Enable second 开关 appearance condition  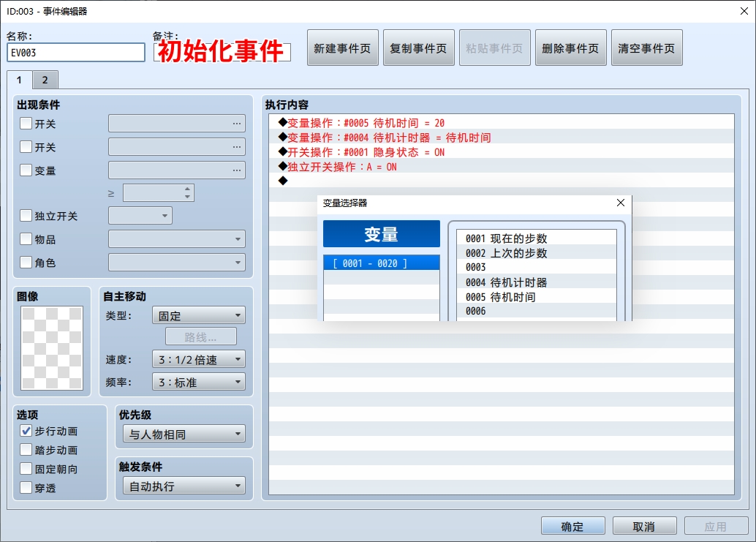coord(26,146)
